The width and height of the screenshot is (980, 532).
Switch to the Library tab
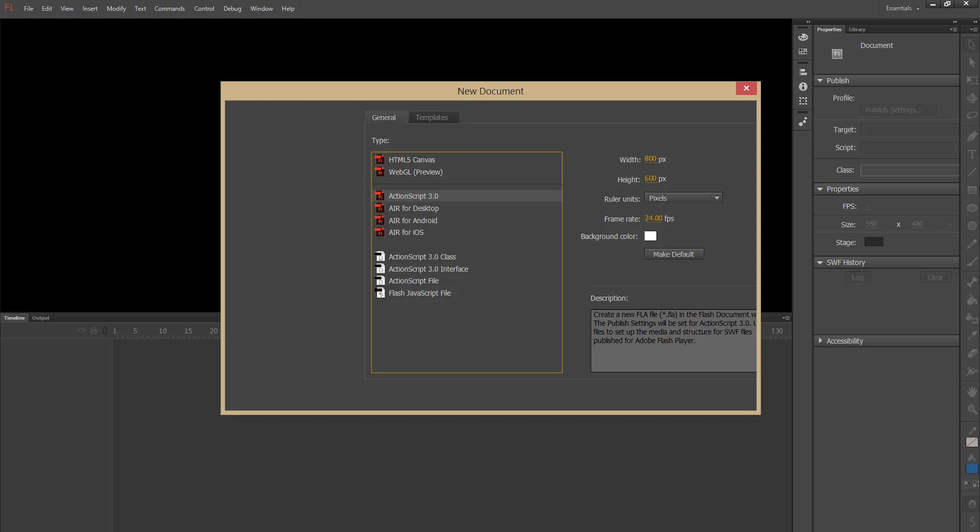tap(857, 30)
